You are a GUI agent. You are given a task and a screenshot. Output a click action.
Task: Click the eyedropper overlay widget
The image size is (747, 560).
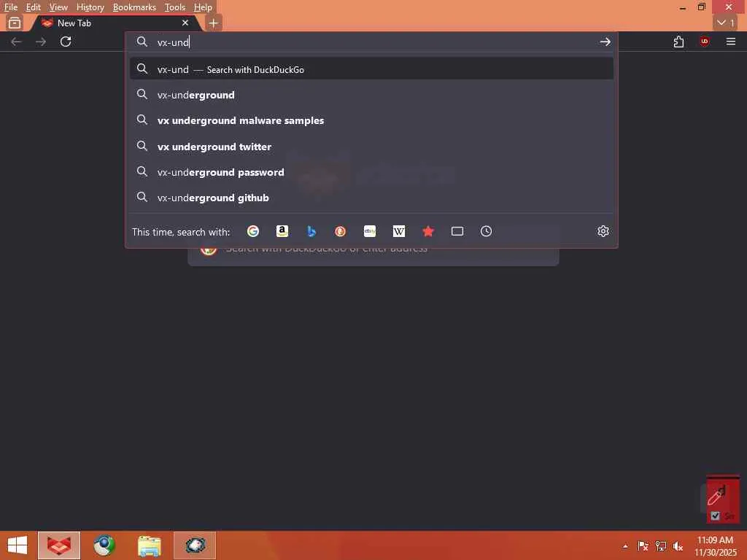pos(722,499)
